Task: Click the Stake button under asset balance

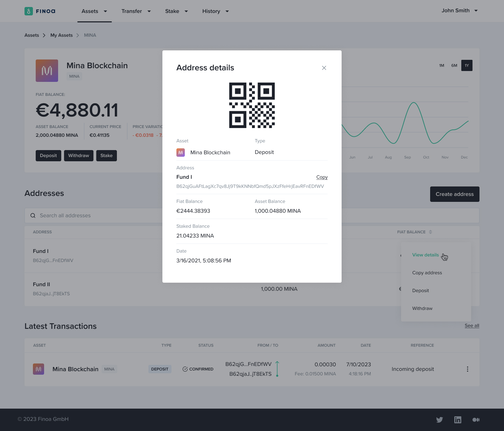Action: [106, 156]
